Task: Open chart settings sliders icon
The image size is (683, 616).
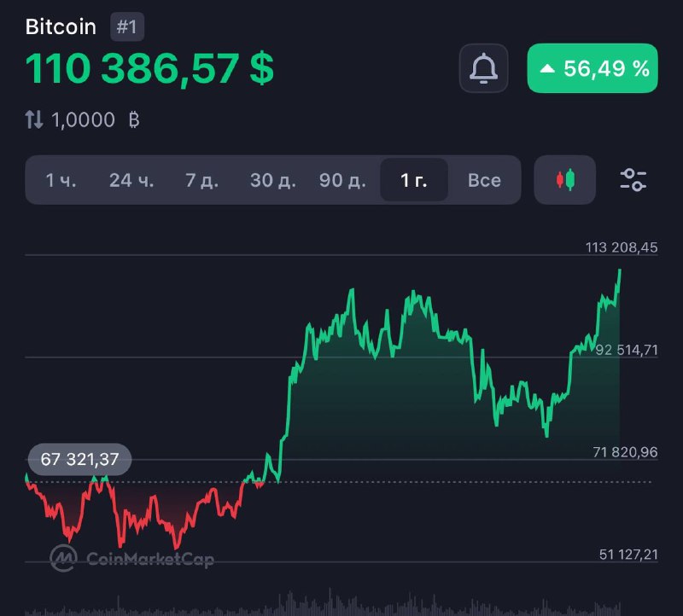Action: click(x=633, y=180)
